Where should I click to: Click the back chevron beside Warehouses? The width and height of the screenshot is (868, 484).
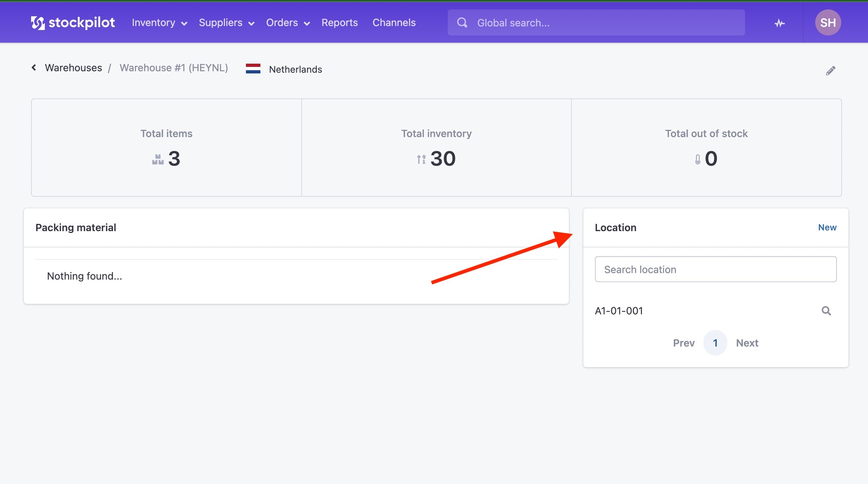(x=34, y=68)
